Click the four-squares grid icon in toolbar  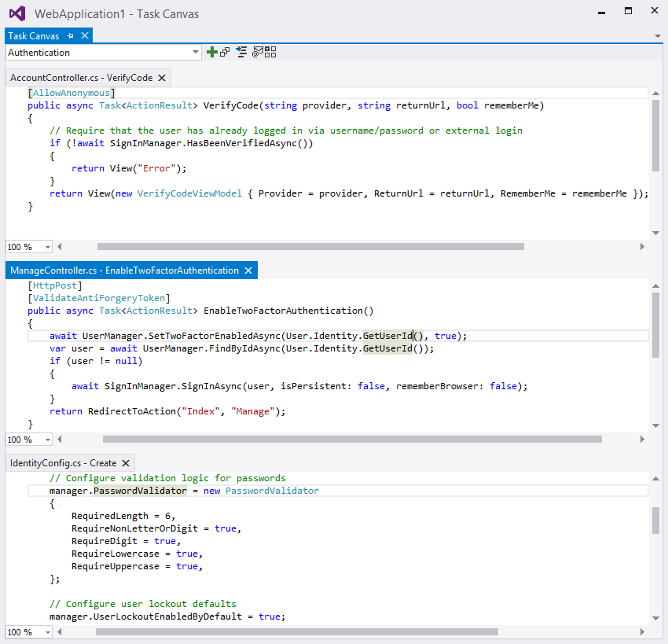[270, 52]
